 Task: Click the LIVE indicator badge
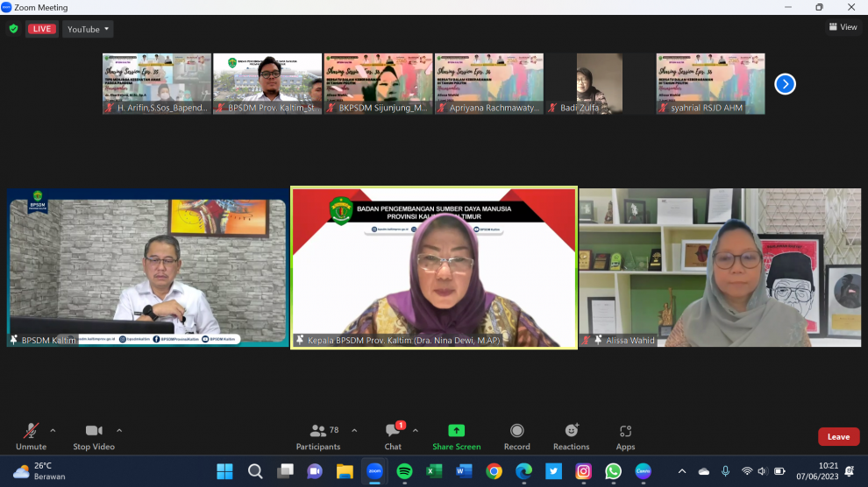(42, 29)
